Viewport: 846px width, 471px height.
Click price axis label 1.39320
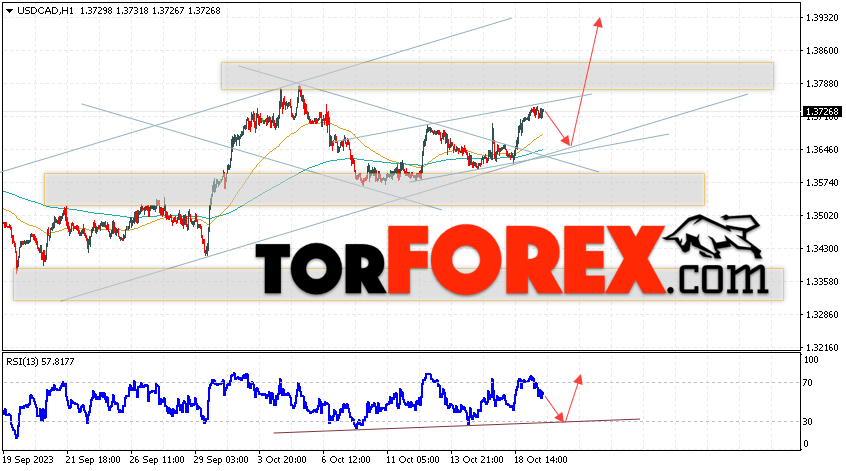point(822,18)
